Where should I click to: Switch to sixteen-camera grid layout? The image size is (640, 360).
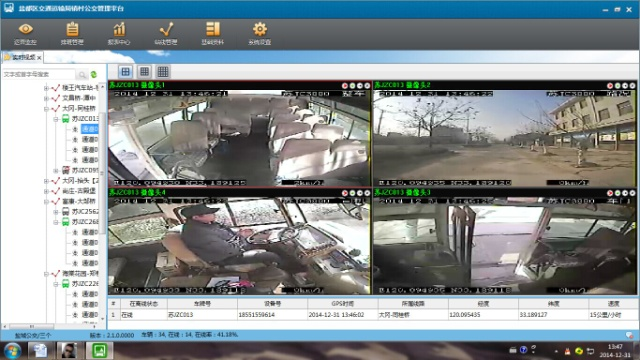pos(163,72)
